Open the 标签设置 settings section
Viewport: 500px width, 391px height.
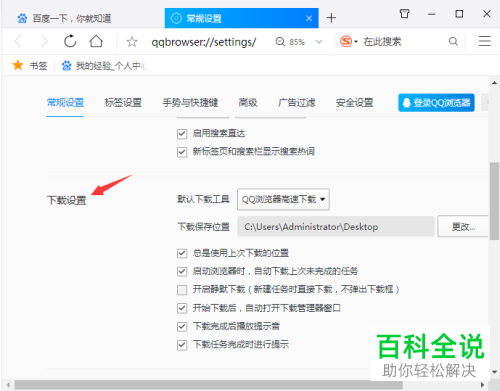coord(123,103)
